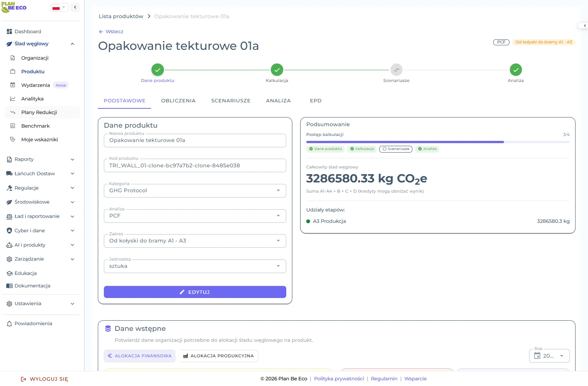Open Dashboard from the sidebar
Viewport: 588px width, 386px height.
(28, 31)
